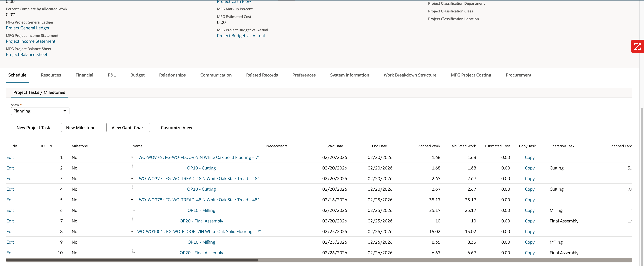Viewport: 644px width, 266px height.
Task: Open the Procurement tab
Action: coord(518,75)
